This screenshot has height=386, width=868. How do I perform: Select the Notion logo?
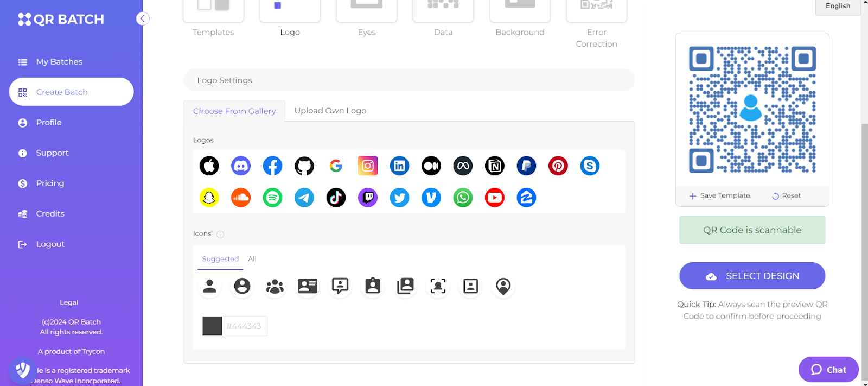[x=495, y=166]
